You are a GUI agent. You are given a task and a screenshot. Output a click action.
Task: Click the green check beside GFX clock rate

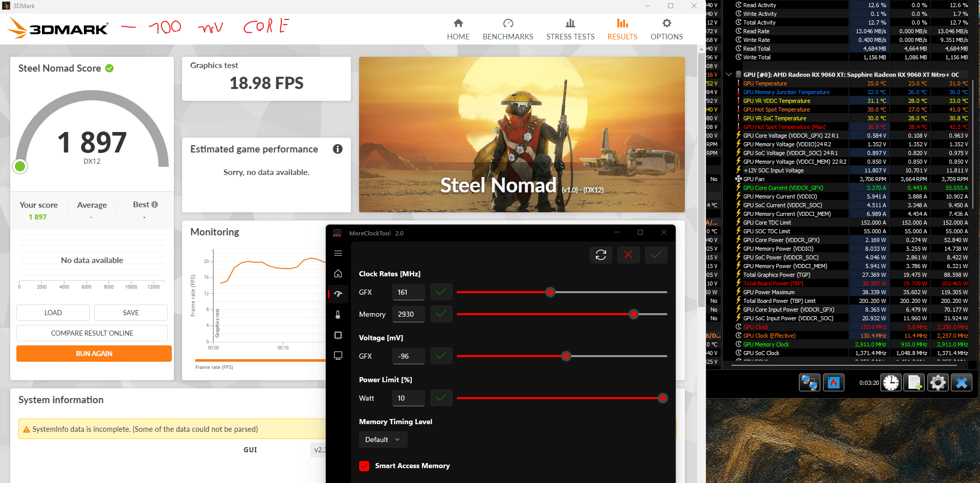coord(441,292)
